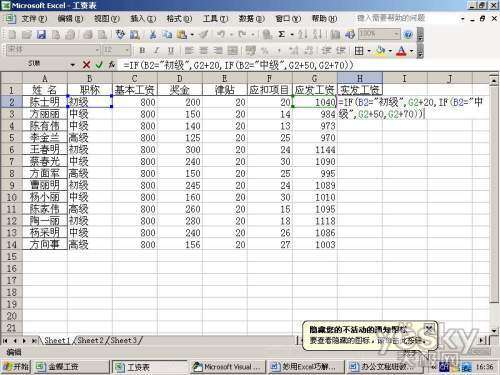Image resolution: width=500 pixels, height=375 pixels.
Task: Toggle Underline formatting button
Action: (x=171, y=51)
